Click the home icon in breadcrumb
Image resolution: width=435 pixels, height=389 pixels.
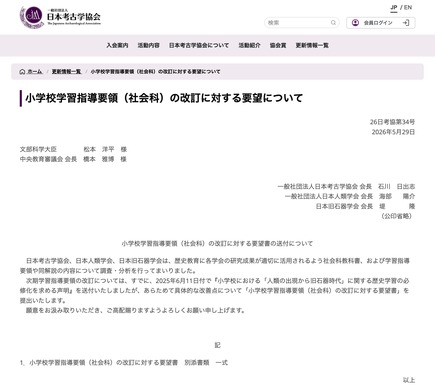point(22,72)
